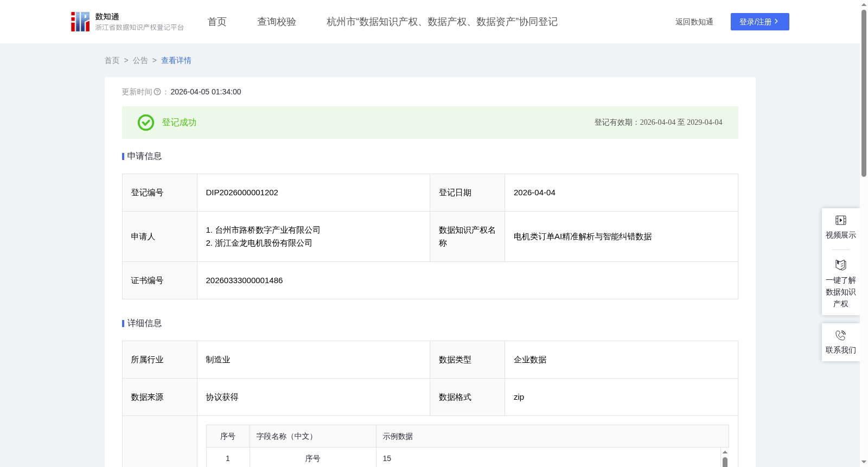Open the 查询校验 nav menu

277,22
